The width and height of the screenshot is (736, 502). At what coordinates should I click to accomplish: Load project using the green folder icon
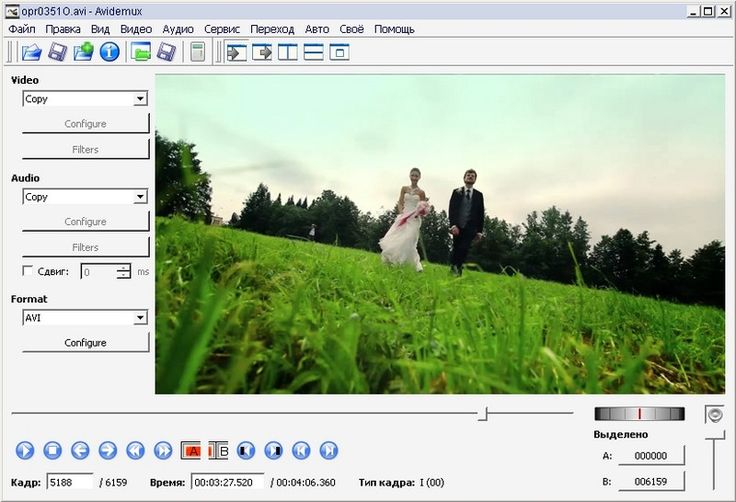[140, 52]
